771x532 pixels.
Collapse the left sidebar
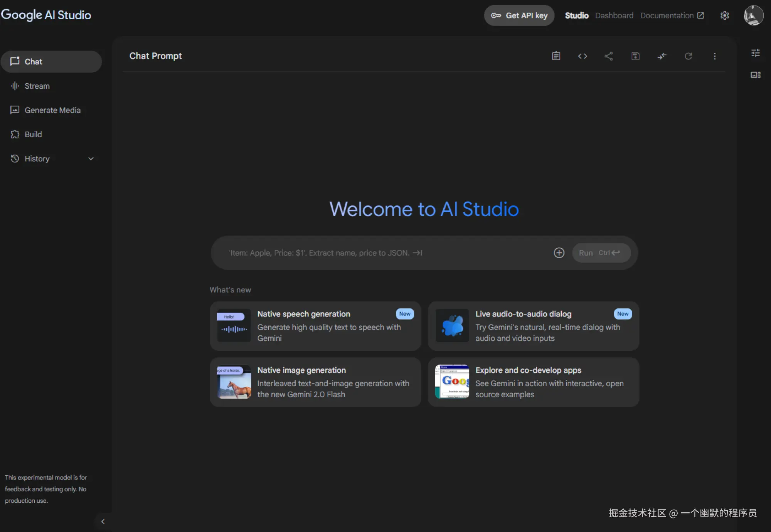[x=103, y=521]
